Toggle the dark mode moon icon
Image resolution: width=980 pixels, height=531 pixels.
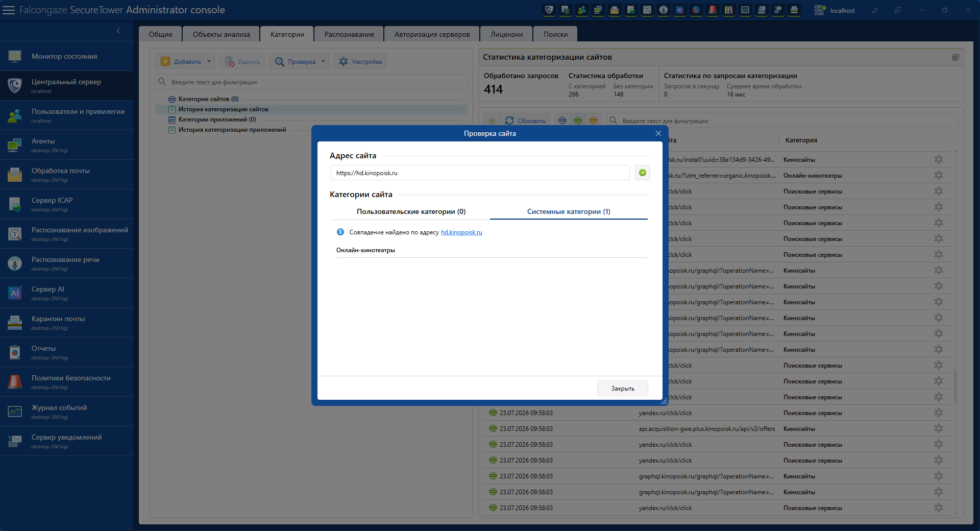pos(874,10)
